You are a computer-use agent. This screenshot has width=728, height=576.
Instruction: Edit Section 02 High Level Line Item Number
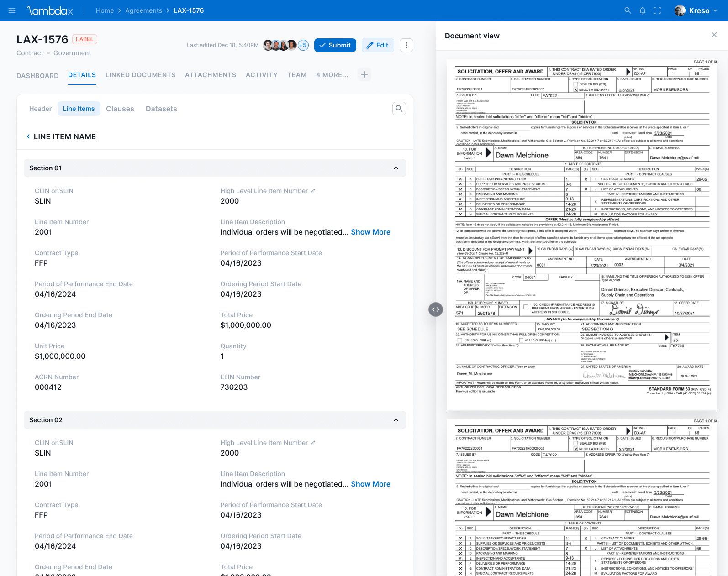313,443
